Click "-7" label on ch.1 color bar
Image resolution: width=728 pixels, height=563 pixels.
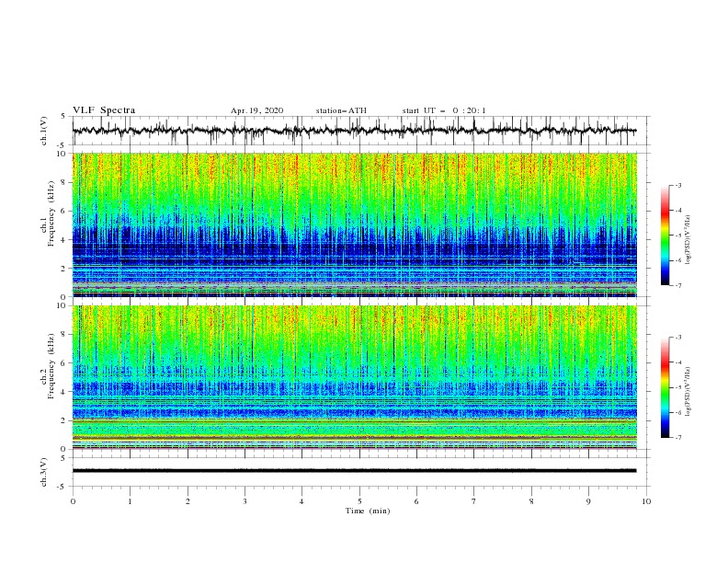(x=678, y=285)
